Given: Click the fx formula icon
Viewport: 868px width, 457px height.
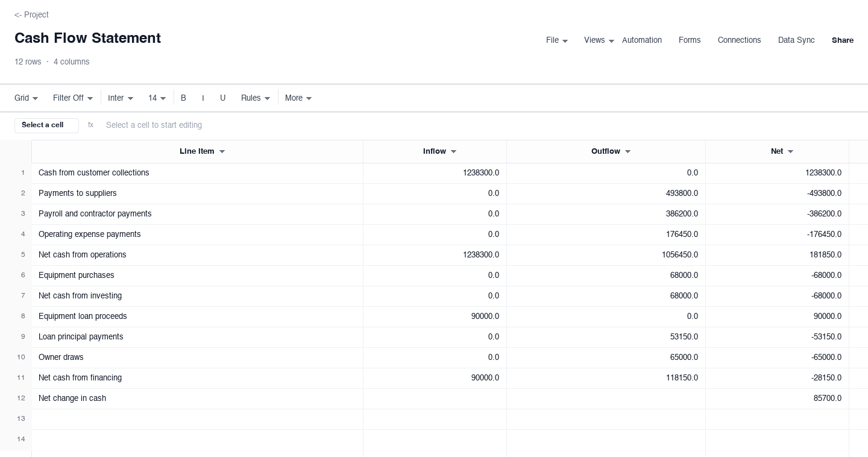Looking at the screenshot, I should 90,125.
